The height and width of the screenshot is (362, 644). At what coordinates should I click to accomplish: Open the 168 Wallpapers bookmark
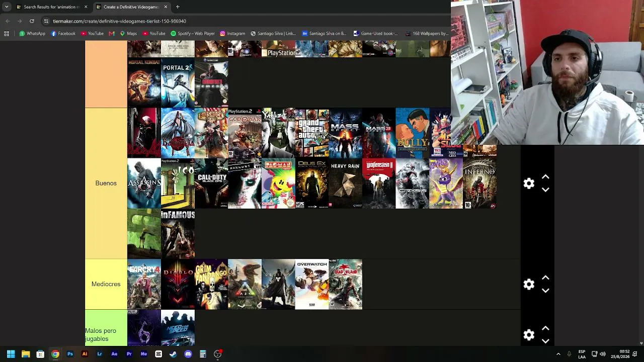(x=426, y=34)
